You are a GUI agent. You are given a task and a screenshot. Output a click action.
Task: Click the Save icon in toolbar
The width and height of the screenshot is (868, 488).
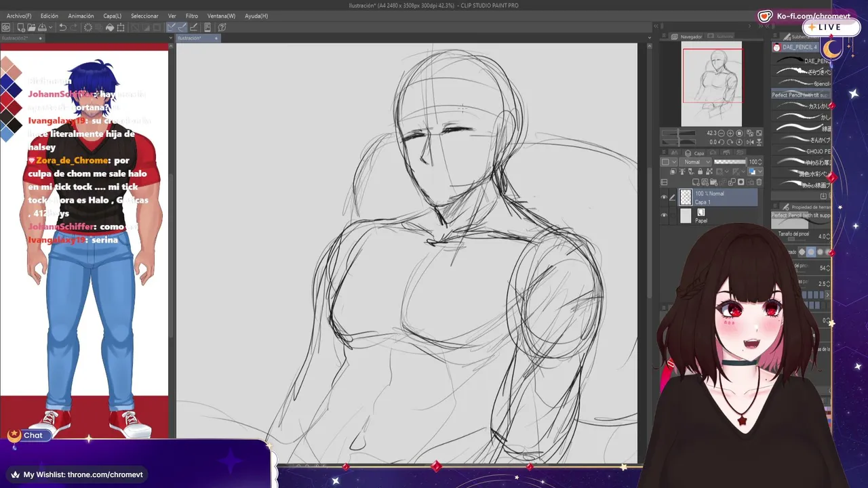42,27
